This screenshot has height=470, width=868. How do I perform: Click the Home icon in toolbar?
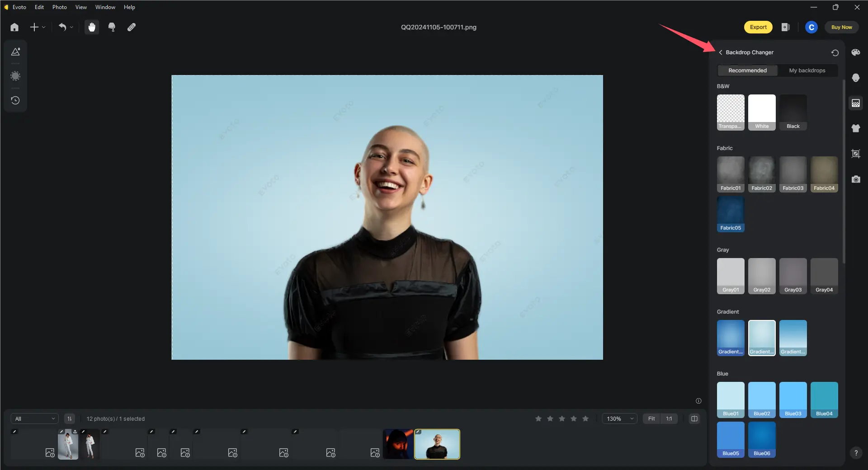[14, 27]
